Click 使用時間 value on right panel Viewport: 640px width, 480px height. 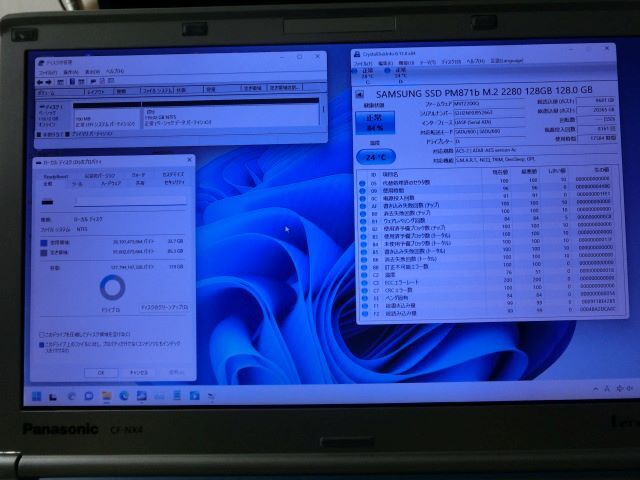click(x=597, y=138)
